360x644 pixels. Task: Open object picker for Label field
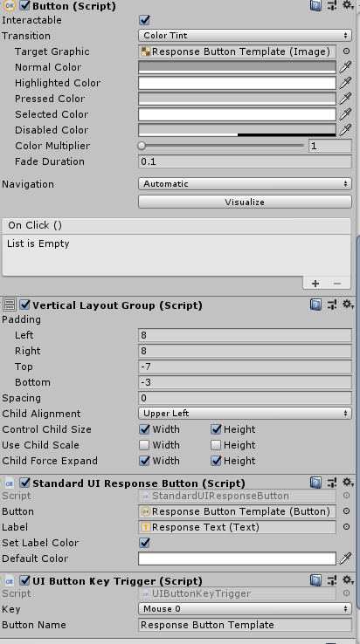click(x=346, y=527)
